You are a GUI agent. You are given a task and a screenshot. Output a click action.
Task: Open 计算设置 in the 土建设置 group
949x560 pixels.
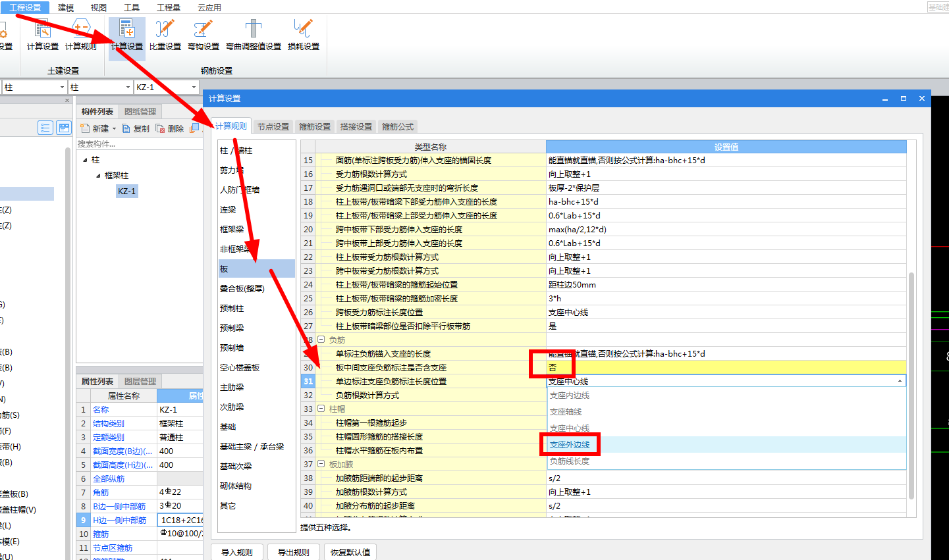tap(42, 36)
